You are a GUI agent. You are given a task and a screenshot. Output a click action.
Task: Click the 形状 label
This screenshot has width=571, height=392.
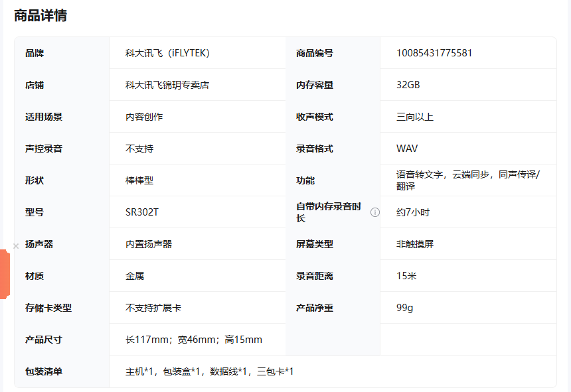tap(35, 180)
